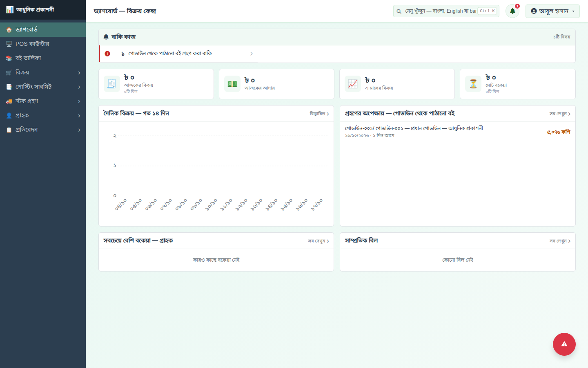Click the আধুনিক প্রকাশনী brand name
The height and width of the screenshot is (368, 588).
[35, 9]
